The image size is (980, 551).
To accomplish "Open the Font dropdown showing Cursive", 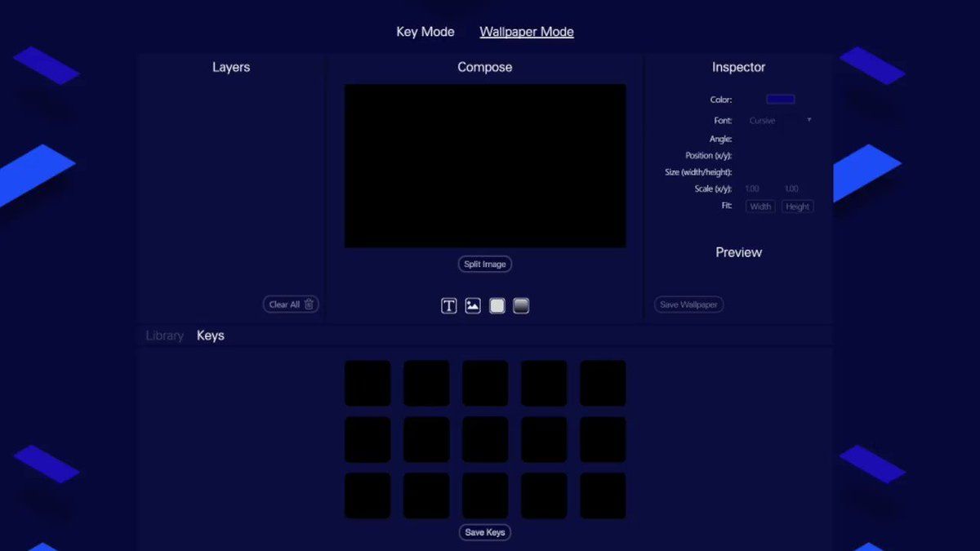I will (x=781, y=121).
